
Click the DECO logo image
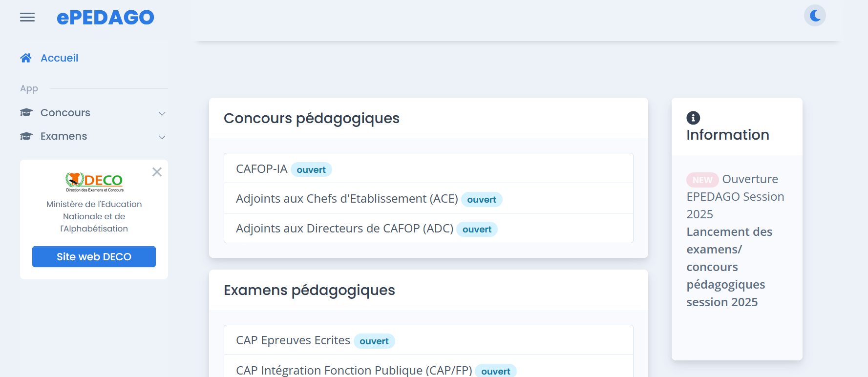94,182
